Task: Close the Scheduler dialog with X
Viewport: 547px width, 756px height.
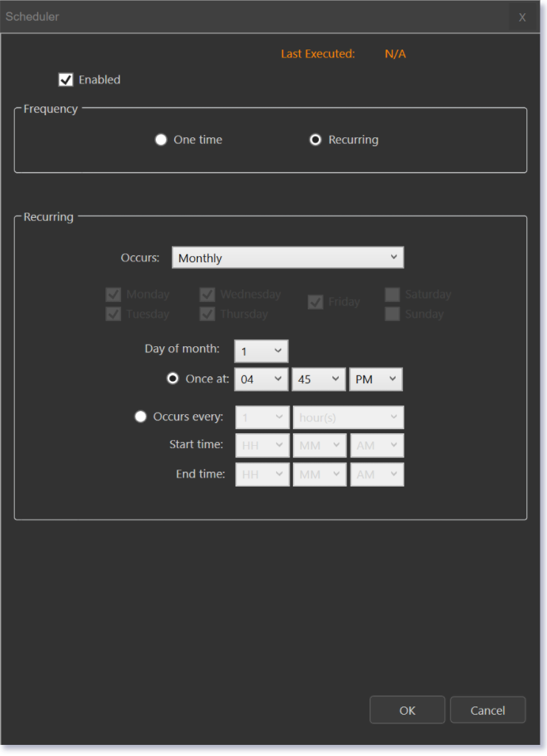Action: coord(522,17)
